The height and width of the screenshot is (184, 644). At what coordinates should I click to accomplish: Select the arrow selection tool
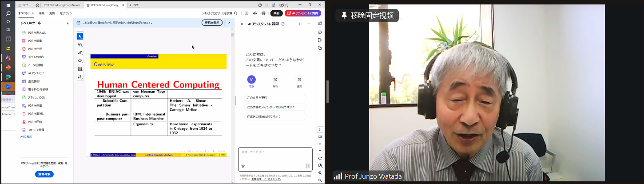(x=80, y=36)
